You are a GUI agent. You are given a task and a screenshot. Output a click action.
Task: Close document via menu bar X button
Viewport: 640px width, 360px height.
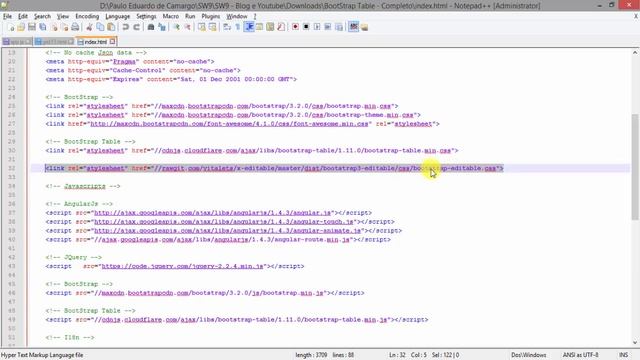click(636, 16)
